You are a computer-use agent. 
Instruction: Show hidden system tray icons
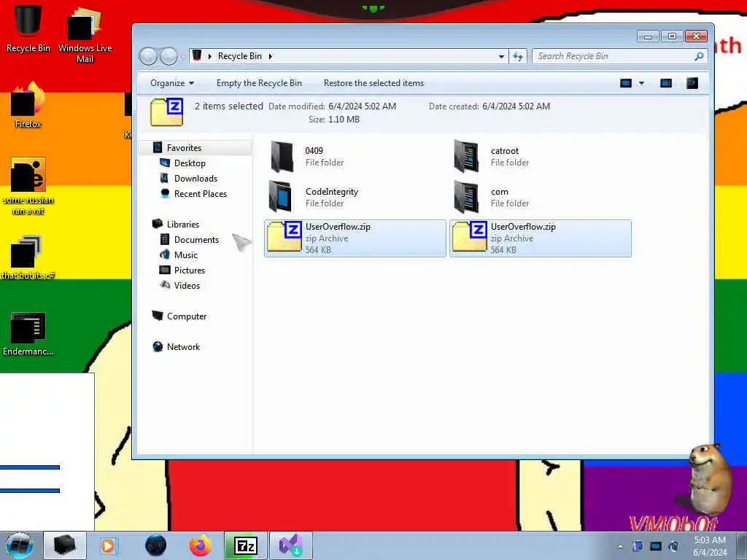point(620,546)
